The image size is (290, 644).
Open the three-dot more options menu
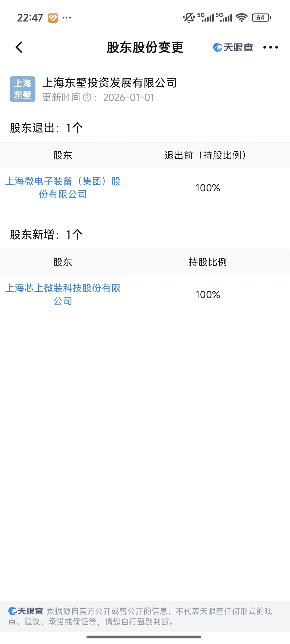(270, 47)
